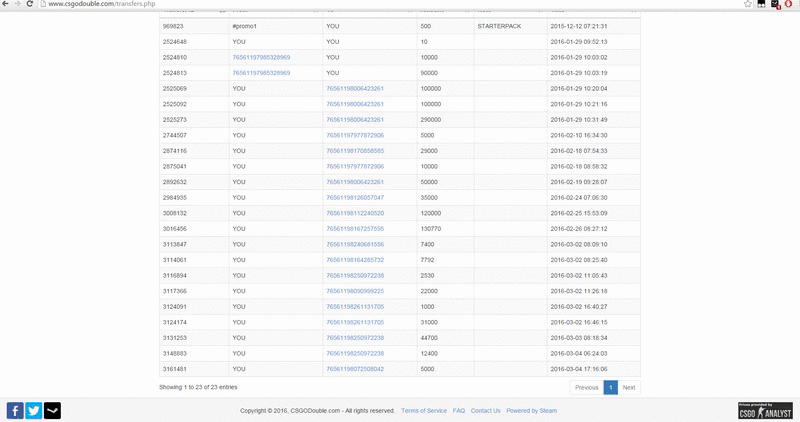Click the amount 7792
Screen dimensions: 800x422
[x=428, y=260]
